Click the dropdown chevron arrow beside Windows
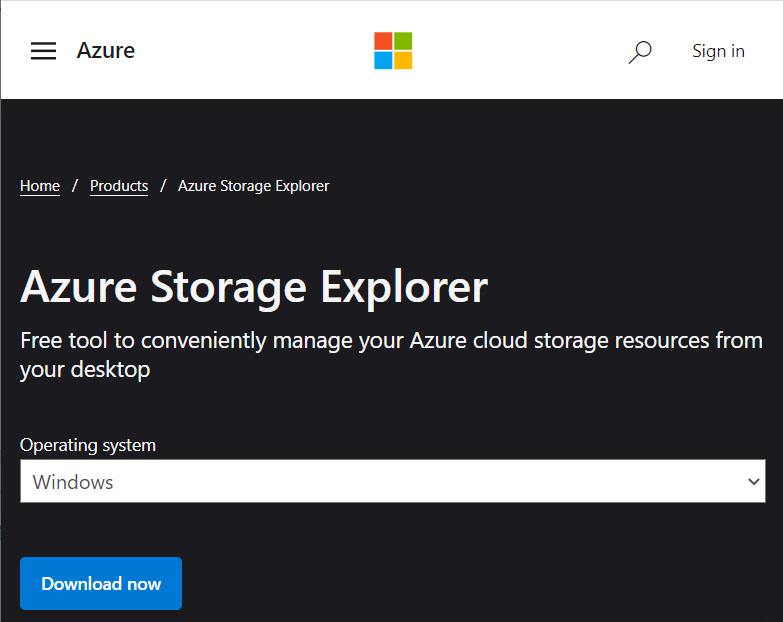Image resolution: width=783 pixels, height=622 pixels. 754,482
